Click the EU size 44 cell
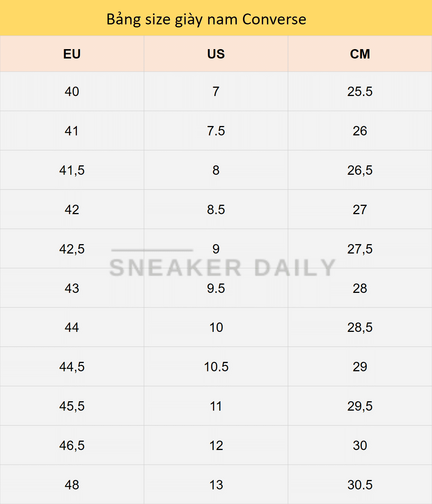The image size is (432, 504). point(72,327)
